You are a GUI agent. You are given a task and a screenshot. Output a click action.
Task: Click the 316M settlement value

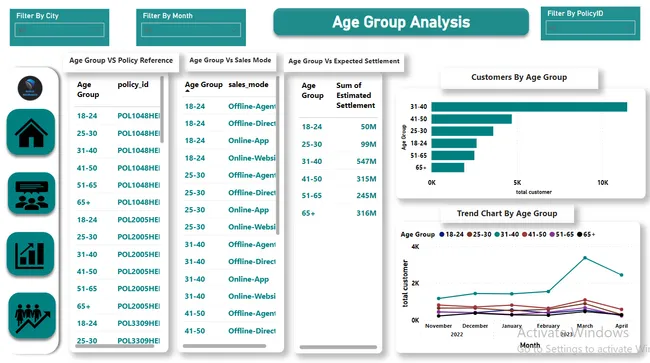tap(366, 213)
